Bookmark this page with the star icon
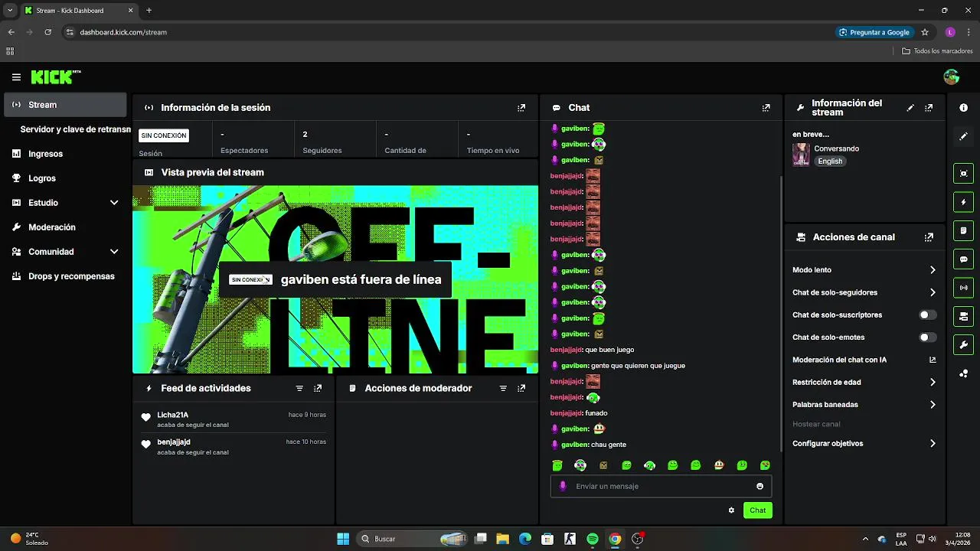The width and height of the screenshot is (980, 551). click(925, 32)
